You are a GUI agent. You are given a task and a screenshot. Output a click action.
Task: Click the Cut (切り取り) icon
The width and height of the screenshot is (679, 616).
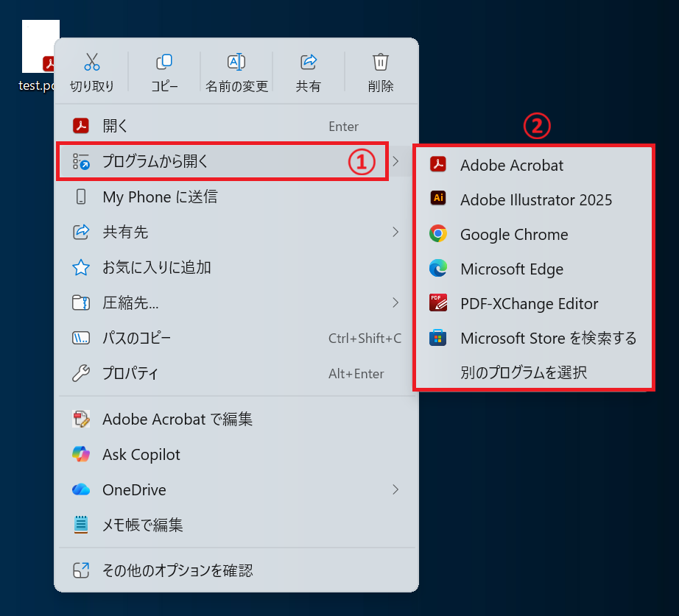[x=92, y=63]
